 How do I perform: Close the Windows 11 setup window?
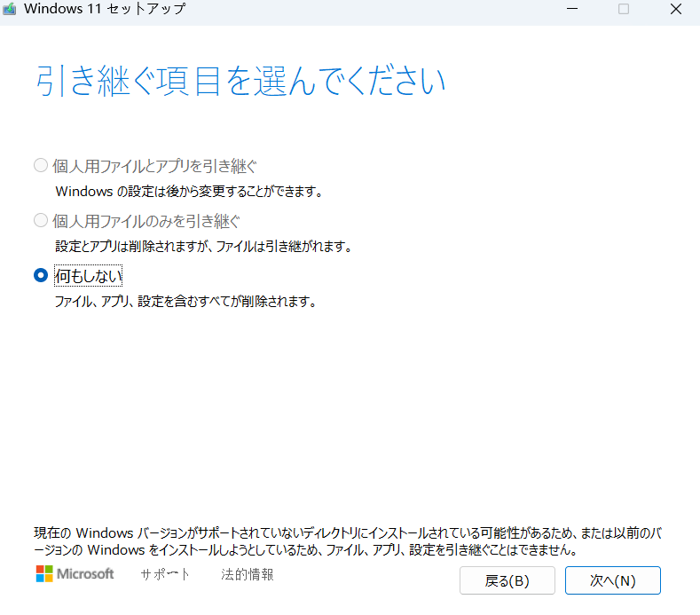(x=676, y=9)
